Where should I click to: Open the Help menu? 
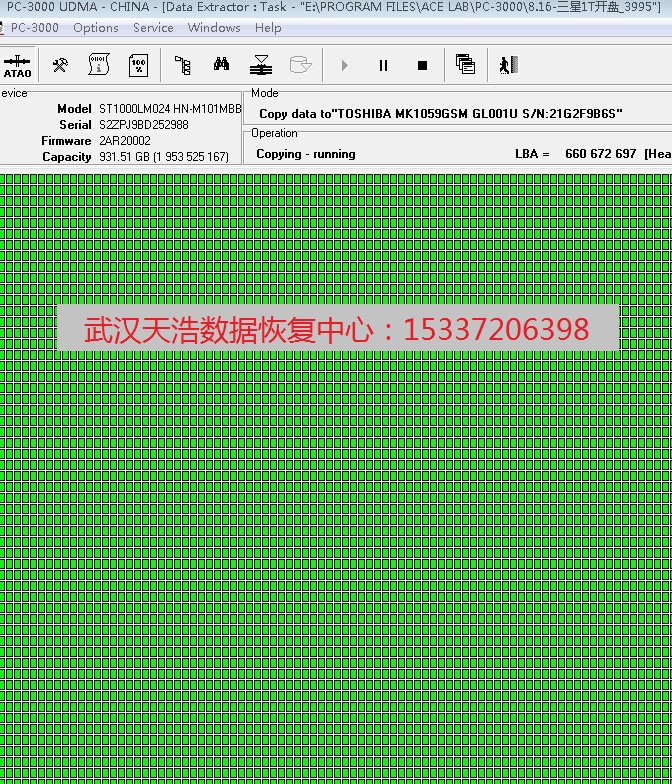tap(268, 28)
